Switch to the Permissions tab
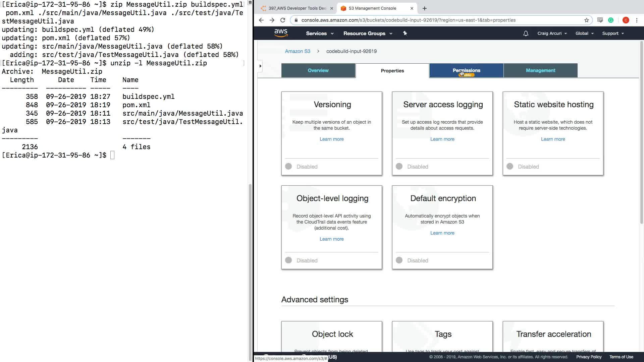This screenshot has width=644, height=362. 466,70
